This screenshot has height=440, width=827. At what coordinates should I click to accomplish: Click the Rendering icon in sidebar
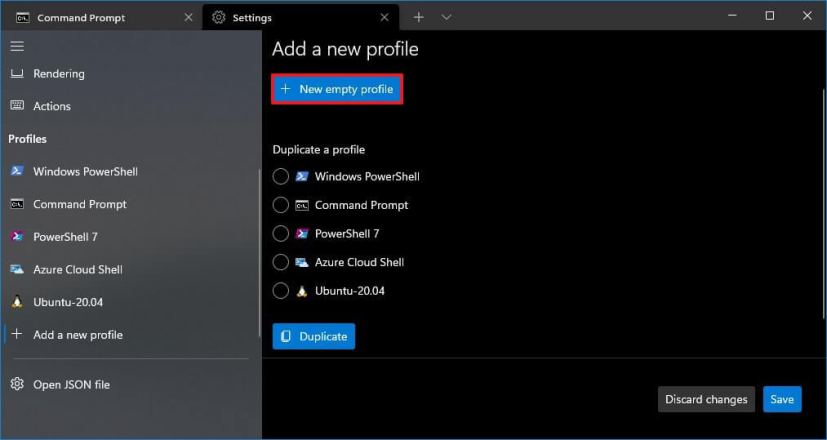pos(17,73)
